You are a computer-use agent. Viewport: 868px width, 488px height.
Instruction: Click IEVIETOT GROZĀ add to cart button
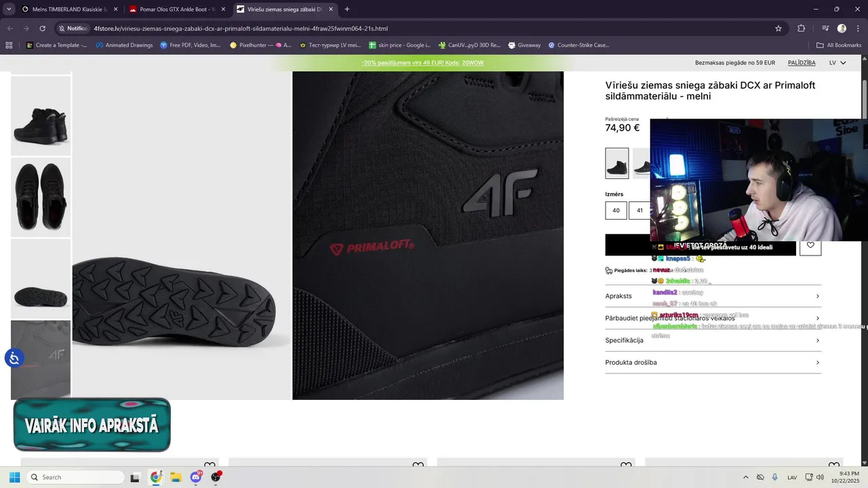click(700, 245)
